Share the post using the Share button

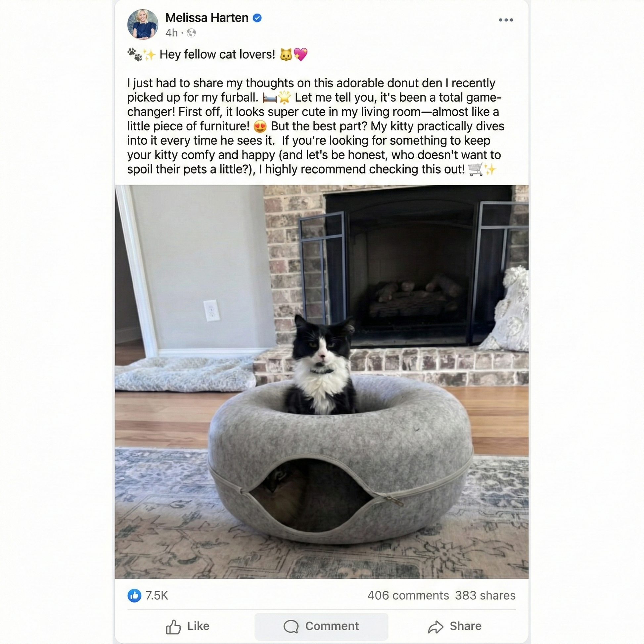(455, 626)
